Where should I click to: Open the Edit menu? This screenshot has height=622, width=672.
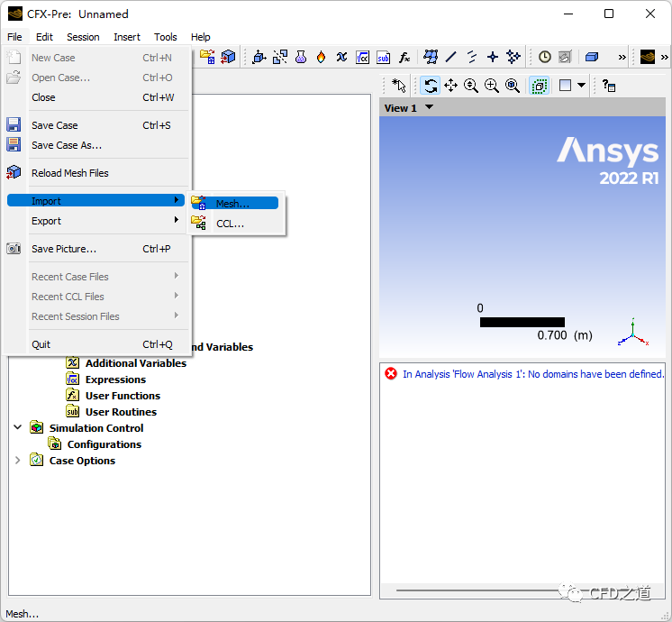(44, 37)
